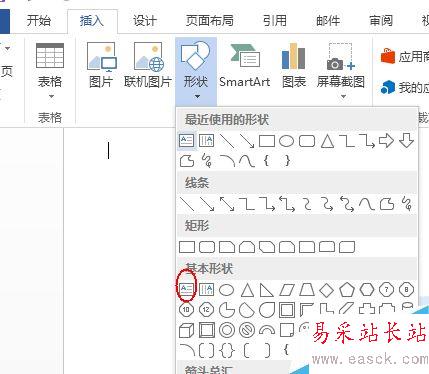Image resolution: width=429 pixels, height=374 pixels.
Task: Select the down block arrow shape
Action: click(x=406, y=141)
